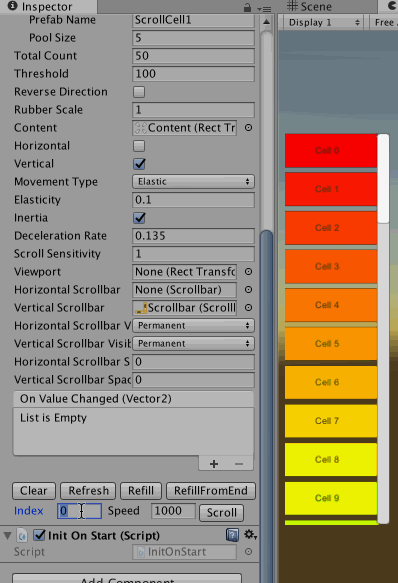Open Init On Start gear settings menu
This screenshot has width=398, height=583.
tap(250, 535)
